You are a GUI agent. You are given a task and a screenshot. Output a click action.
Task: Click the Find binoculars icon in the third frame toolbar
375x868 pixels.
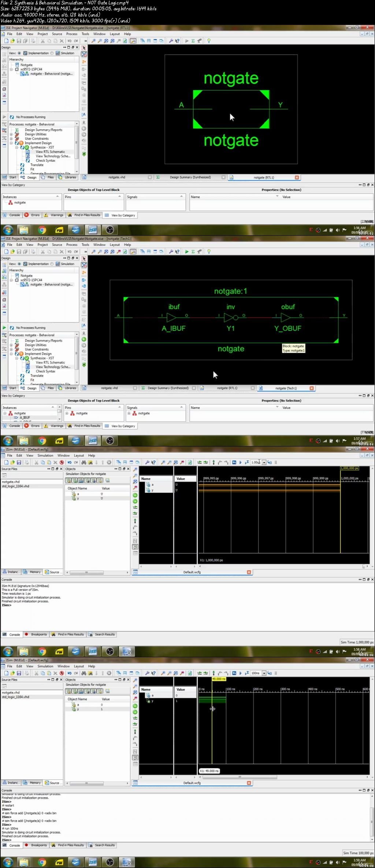[x=84, y=462]
